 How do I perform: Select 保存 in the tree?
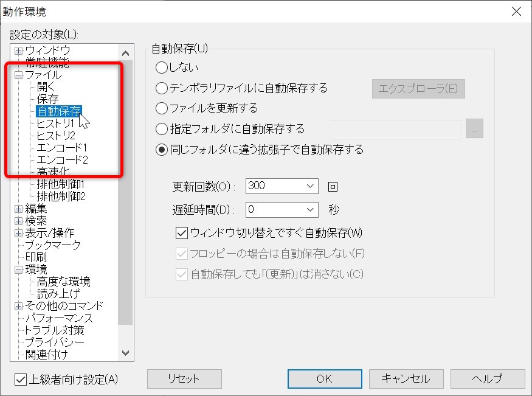47,99
